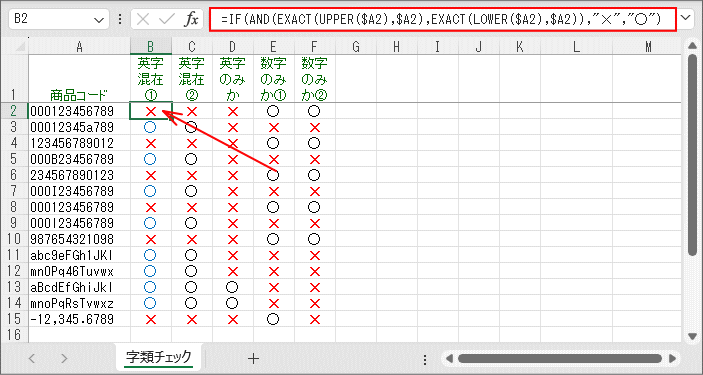Viewport: 703px width, 375px height.
Task: Click cell with mn0Pq46Tuvwx
Action: pos(79,271)
